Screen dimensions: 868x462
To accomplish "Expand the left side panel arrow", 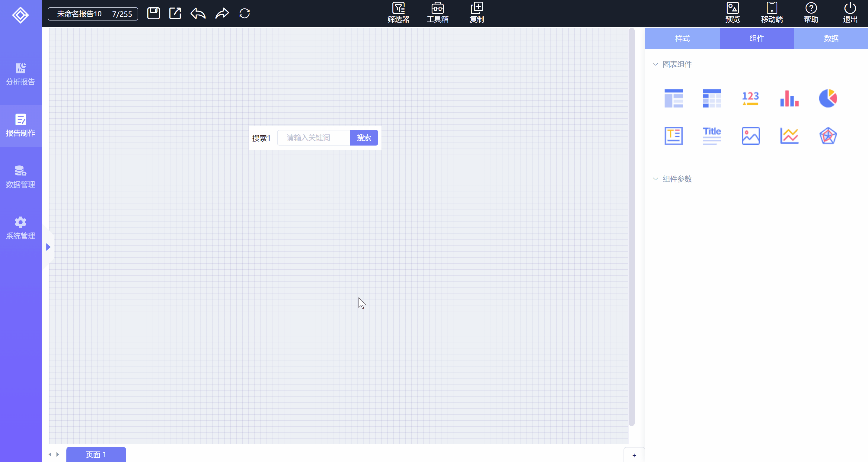I will pyautogui.click(x=48, y=247).
